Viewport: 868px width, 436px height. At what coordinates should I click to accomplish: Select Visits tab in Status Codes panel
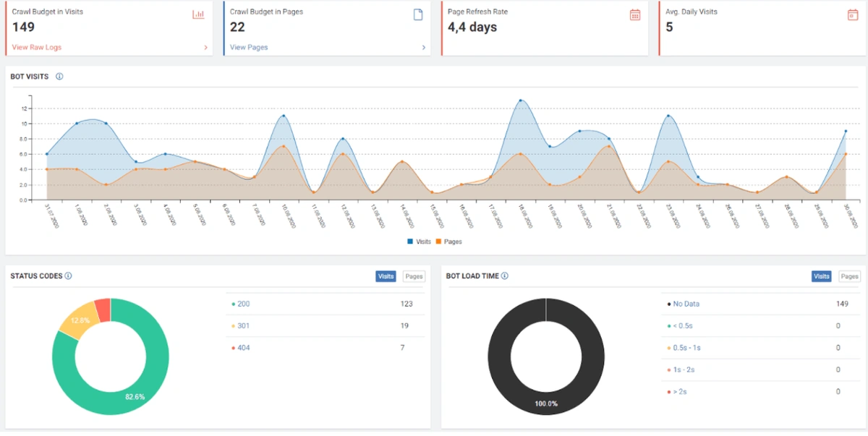[x=386, y=276]
